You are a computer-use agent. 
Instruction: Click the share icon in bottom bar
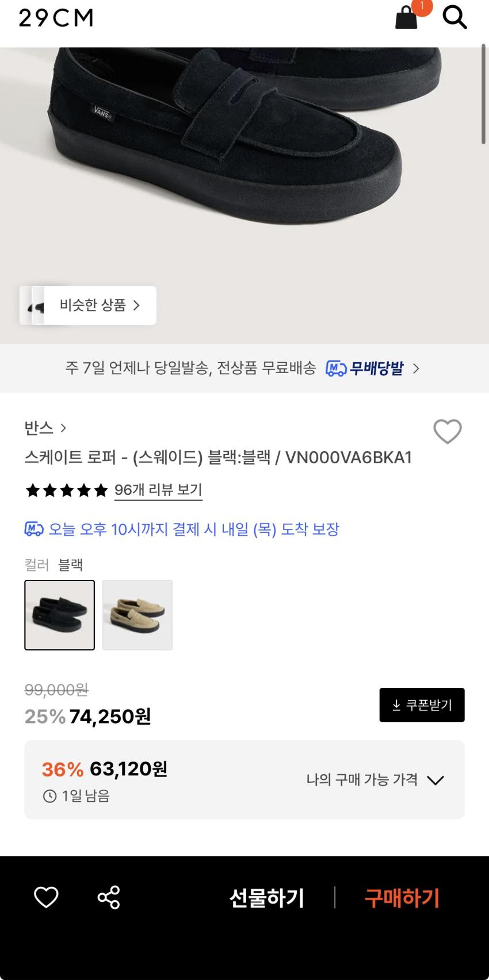109,897
